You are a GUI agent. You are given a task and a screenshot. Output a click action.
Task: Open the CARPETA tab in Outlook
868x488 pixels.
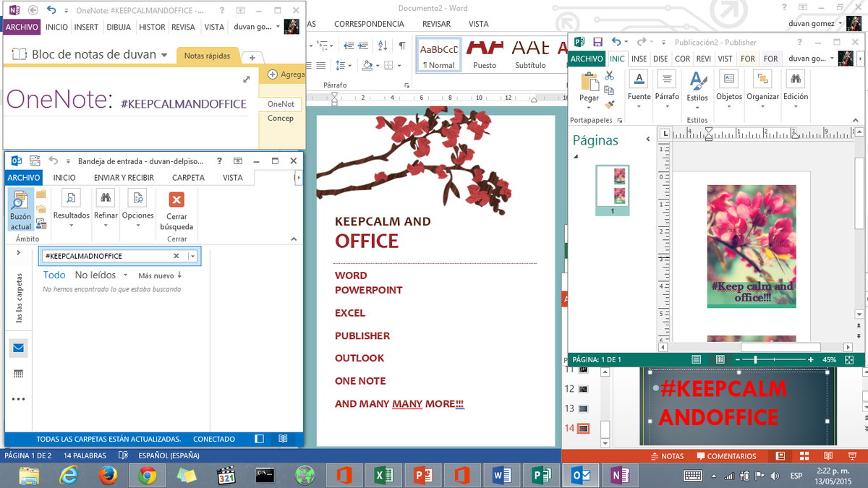coord(188,178)
